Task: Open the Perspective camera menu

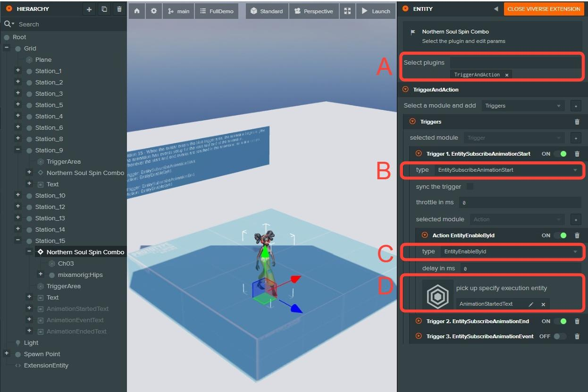Action: pyautogui.click(x=313, y=11)
